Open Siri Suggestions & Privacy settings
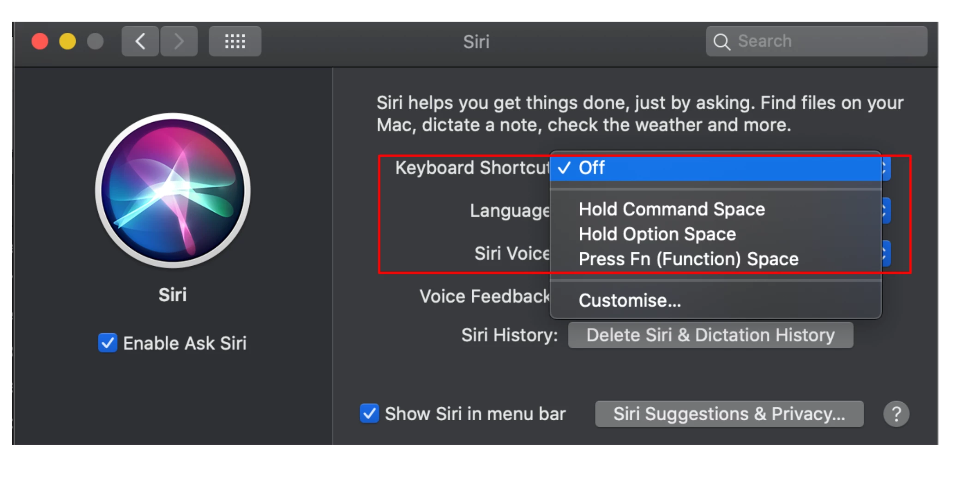This screenshot has width=980, height=489. pos(729,414)
